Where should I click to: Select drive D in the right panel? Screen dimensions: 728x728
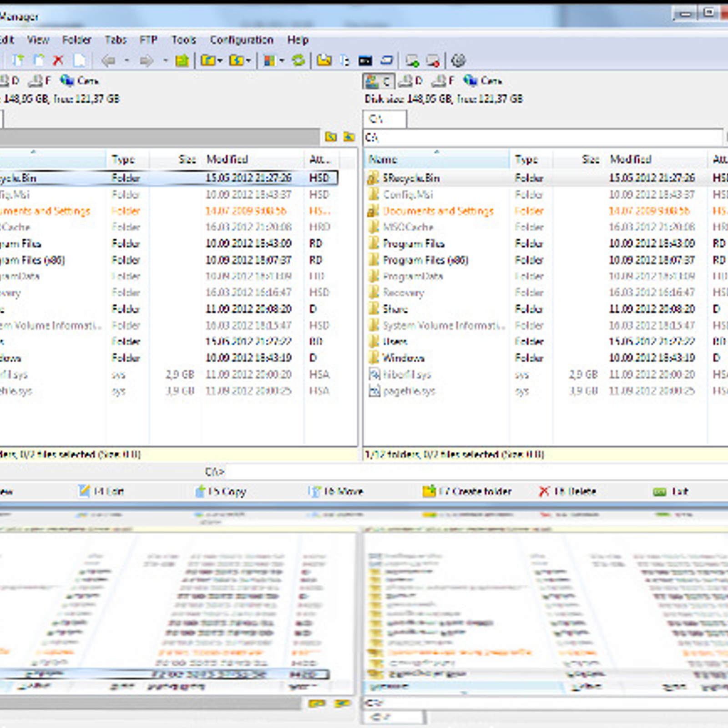411,81
